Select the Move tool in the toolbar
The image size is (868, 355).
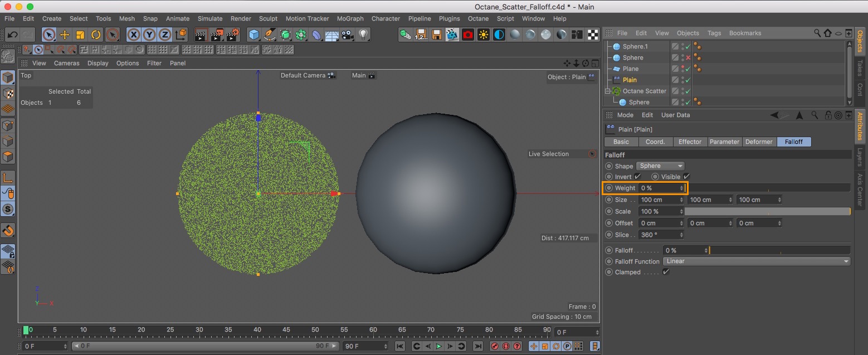pos(65,35)
